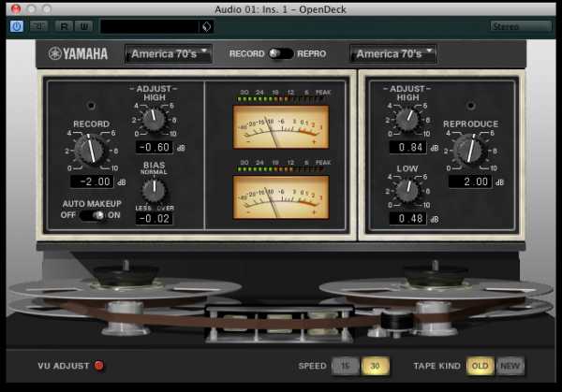
Task: Click the lower VU meter
Action: 281,196
